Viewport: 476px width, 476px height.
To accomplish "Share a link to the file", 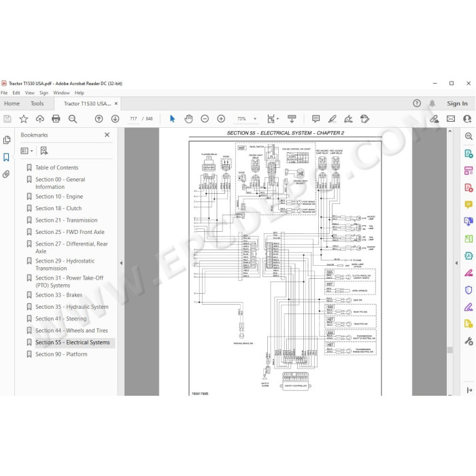I will 435,119.
